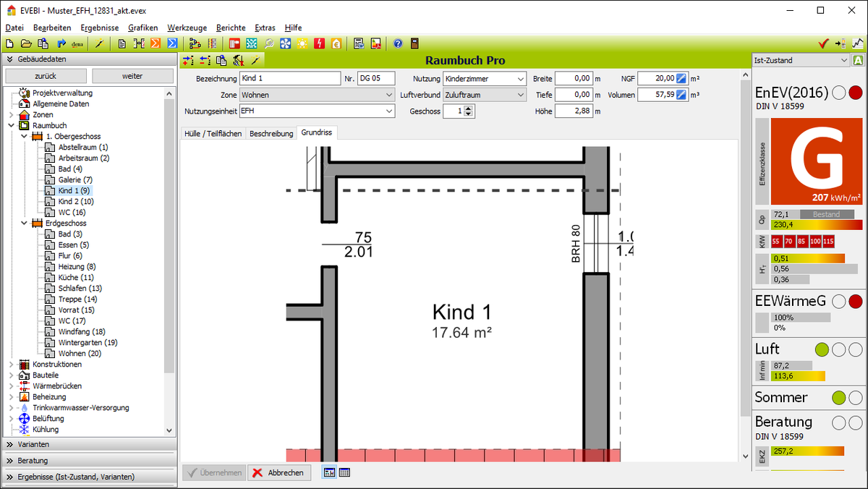Switch to the Hülle / Teilflächen tab
This screenshot has width=868, height=489.
point(213,134)
